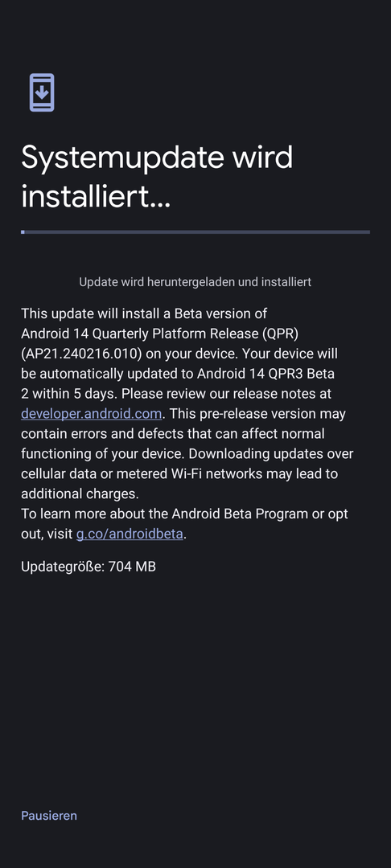Image resolution: width=391 pixels, height=868 pixels.
Task: Click the 'Update wird heruntergeladen und installiert' status
Action: tap(195, 282)
